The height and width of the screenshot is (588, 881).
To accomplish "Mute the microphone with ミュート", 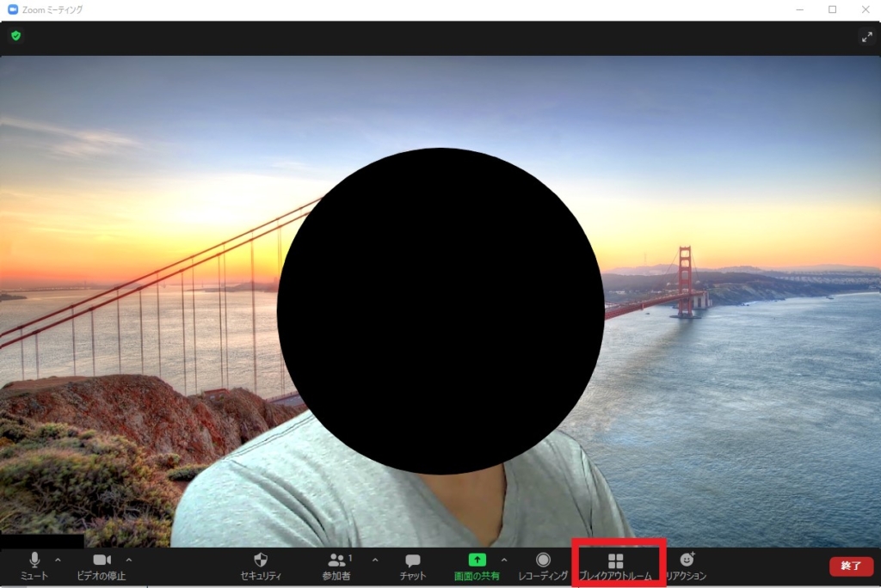I will (34, 567).
